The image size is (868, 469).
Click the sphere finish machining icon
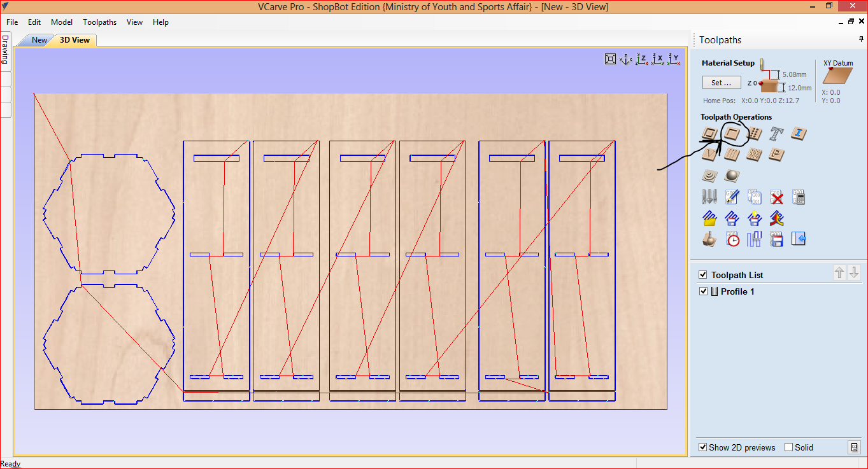732,176
